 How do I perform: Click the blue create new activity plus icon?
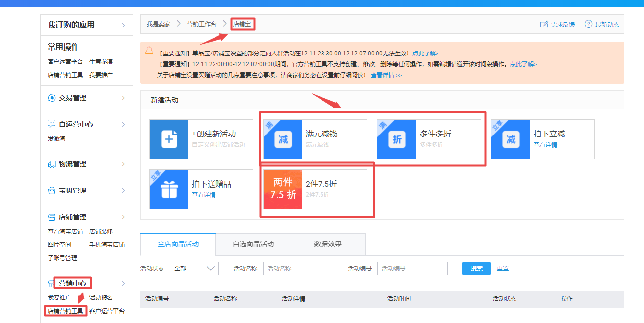169,139
